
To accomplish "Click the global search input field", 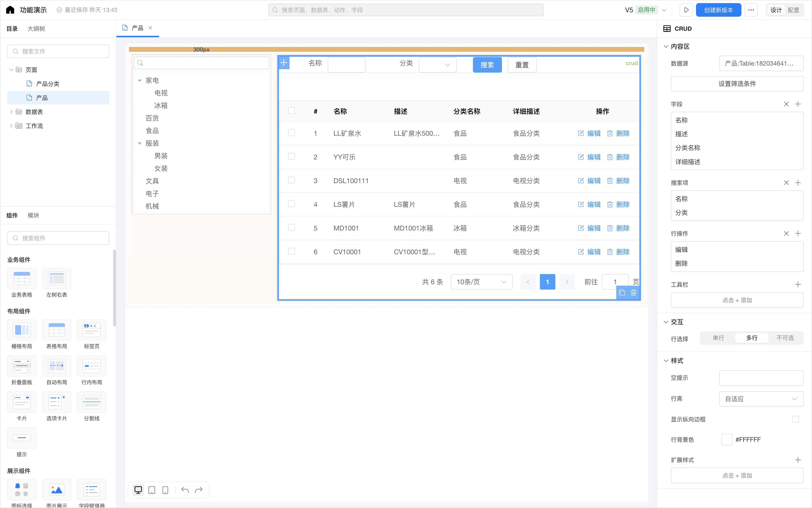I will [406, 10].
